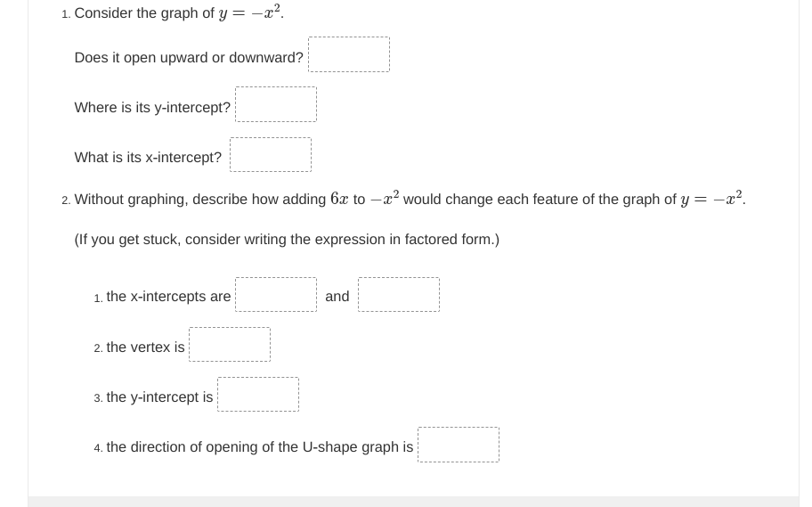Click the box after "What is its x-intercept?"
Screen dimensions: 812x507
270,154
